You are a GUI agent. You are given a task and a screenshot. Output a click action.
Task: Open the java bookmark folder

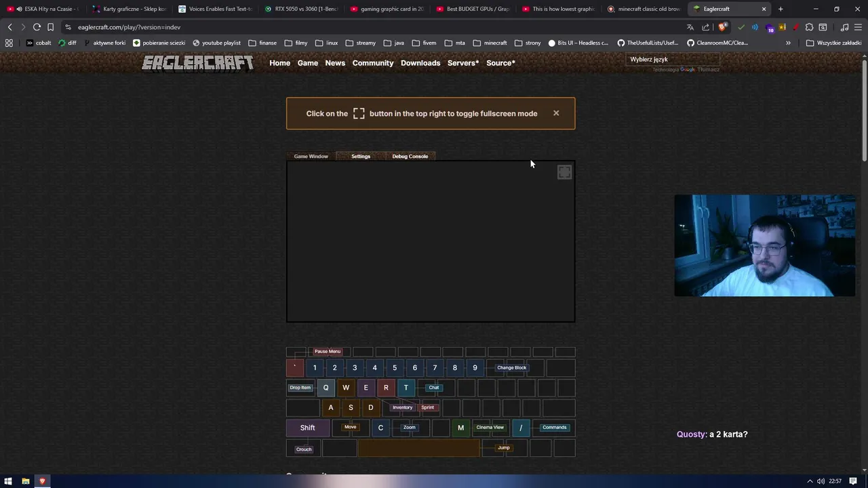click(393, 43)
